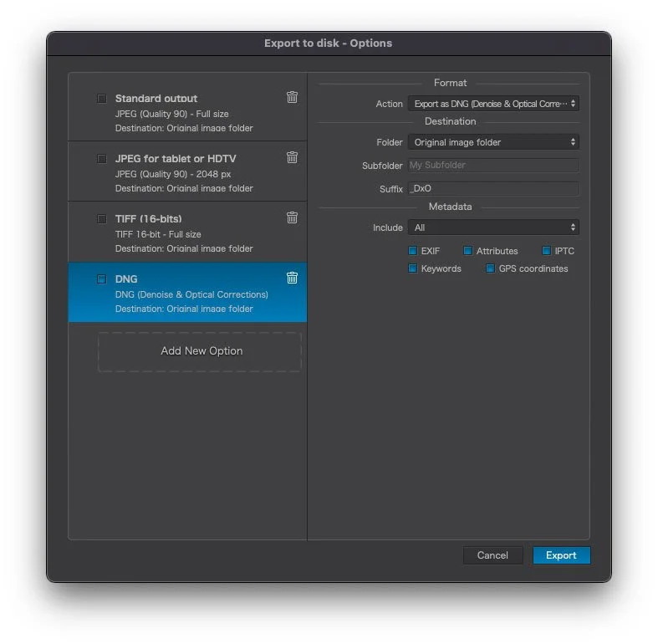Screen dimensions: 658x644
Task: Click the Suffix field containing _DxO
Action: 493,188
